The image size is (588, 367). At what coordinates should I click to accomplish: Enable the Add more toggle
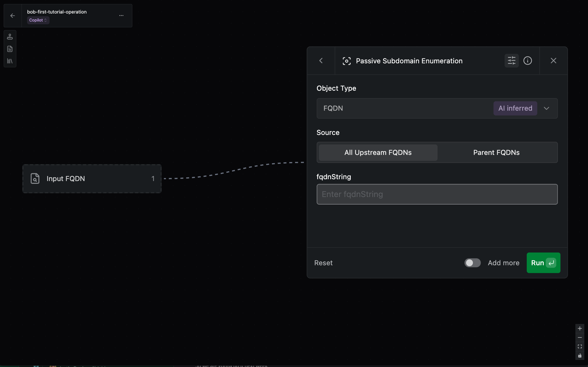472,263
